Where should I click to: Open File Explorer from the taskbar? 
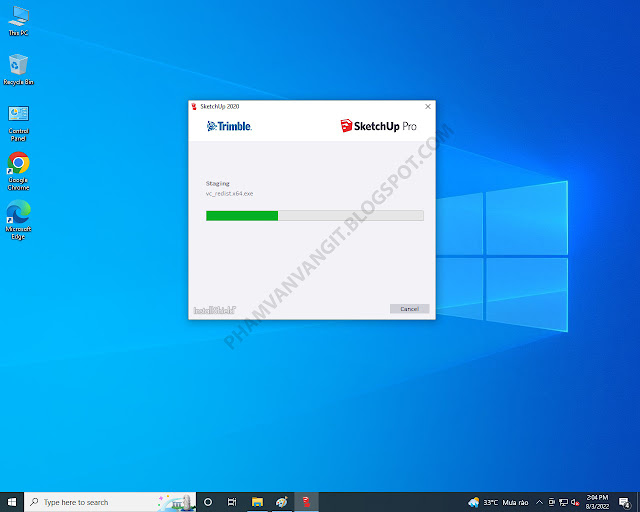(x=257, y=502)
